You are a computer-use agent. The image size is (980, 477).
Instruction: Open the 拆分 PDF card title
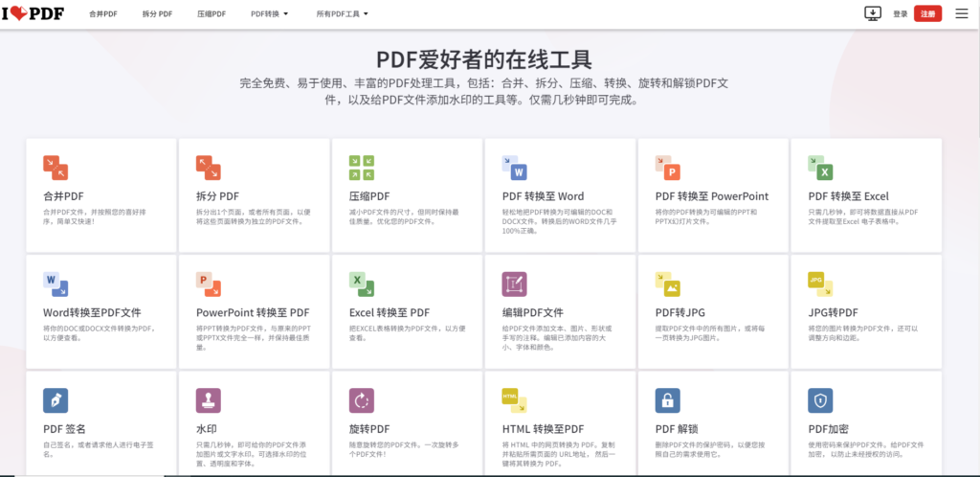217,196
